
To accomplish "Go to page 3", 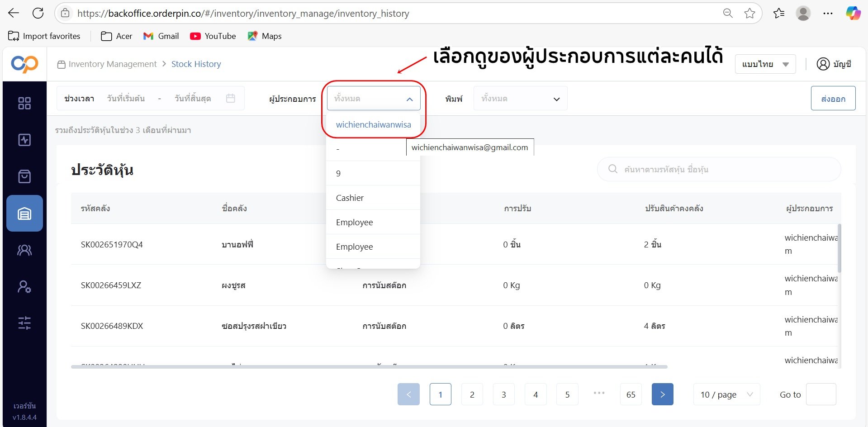I will point(504,394).
